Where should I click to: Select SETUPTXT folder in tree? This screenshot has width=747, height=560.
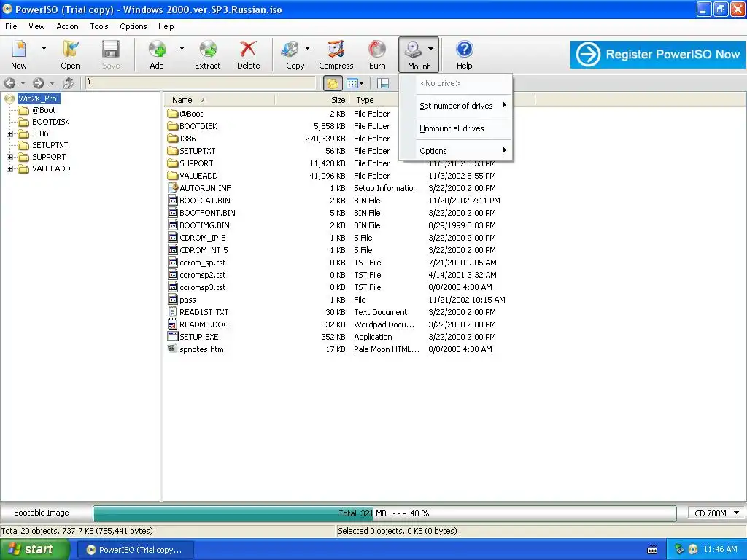pos(50,145)
